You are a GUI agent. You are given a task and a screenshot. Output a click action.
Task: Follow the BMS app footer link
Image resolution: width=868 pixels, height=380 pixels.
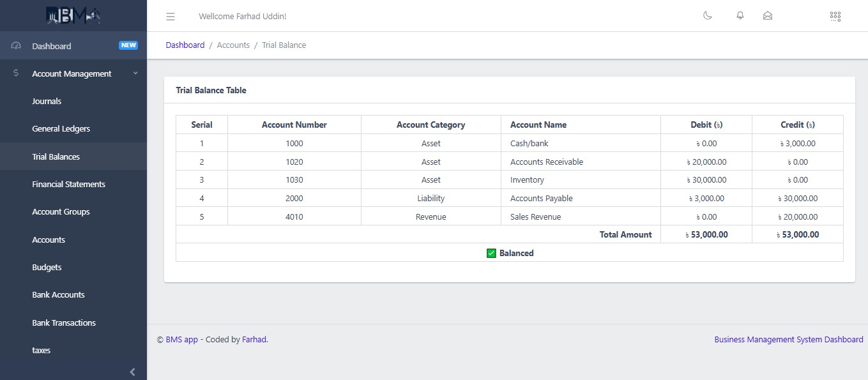[x=182, y=340]
